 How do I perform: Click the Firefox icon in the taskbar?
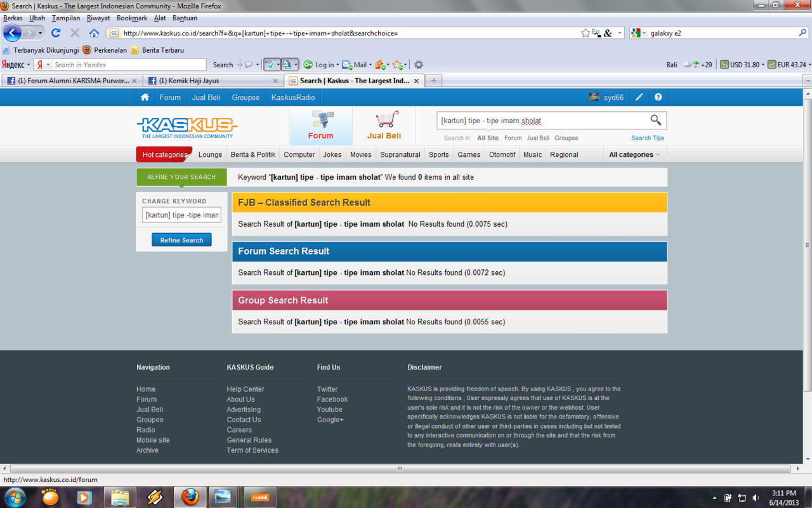pyautogui.click(x=190, y=497)
